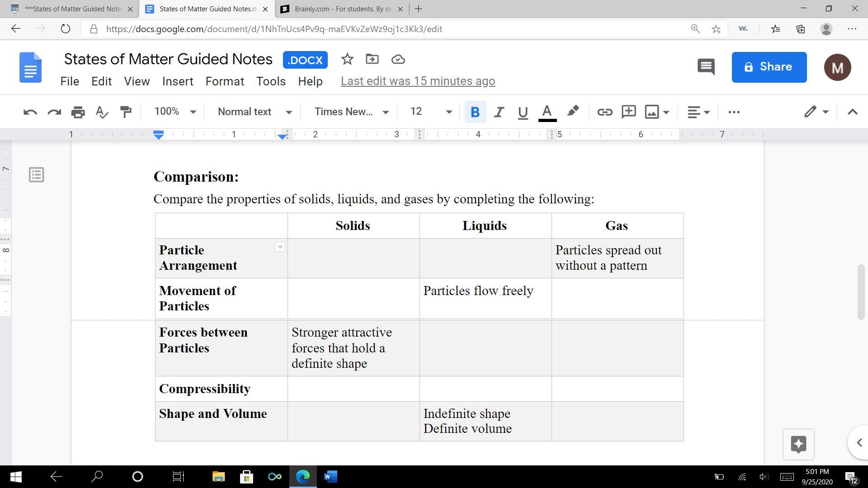Show the document outline icon
Image resolution: width=868 pixels, height=488 pixels.
pos(37,175)
